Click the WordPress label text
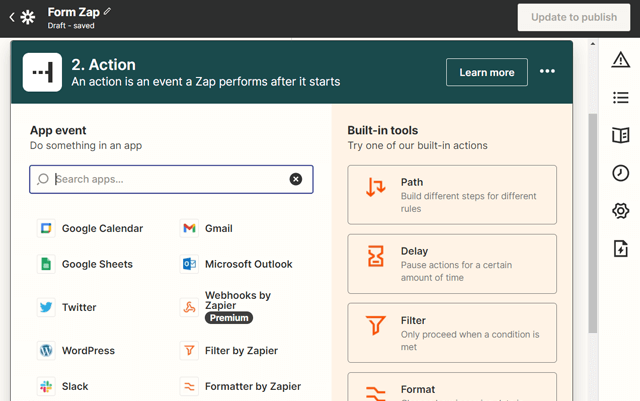640x401 pixels. [88, 350]
